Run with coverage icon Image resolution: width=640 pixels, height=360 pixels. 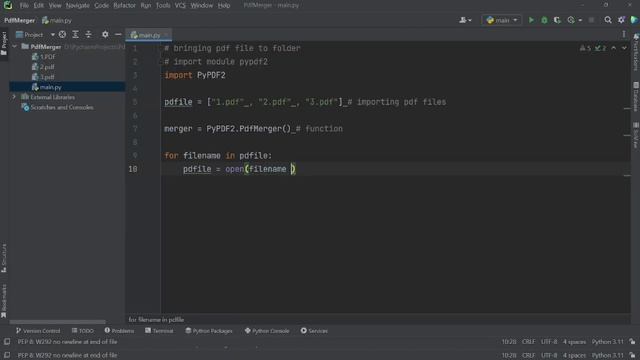pyautogui.click(x=557, y=20)
